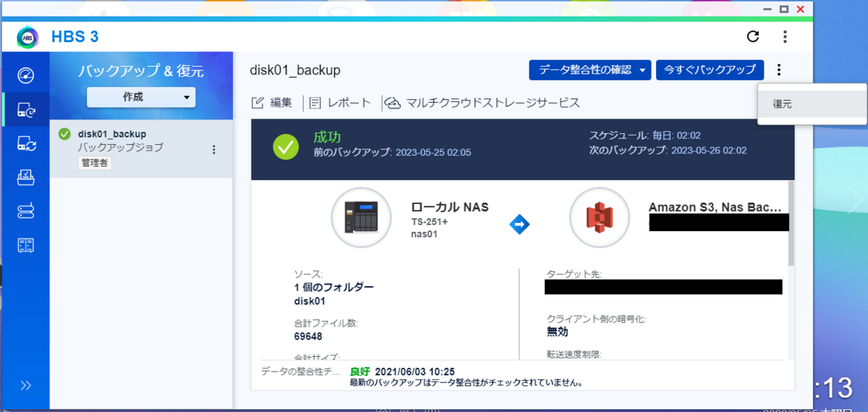The image size is (868, 412).
Task: Click the disk01_backup page heading
Action: pyautogui.click(x=295, y=70)
